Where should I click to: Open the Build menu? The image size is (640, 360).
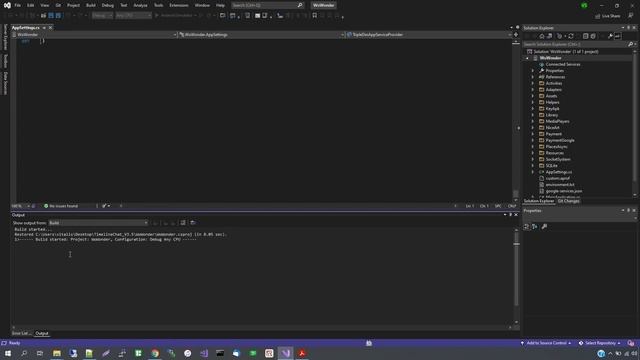coord(91,5)
